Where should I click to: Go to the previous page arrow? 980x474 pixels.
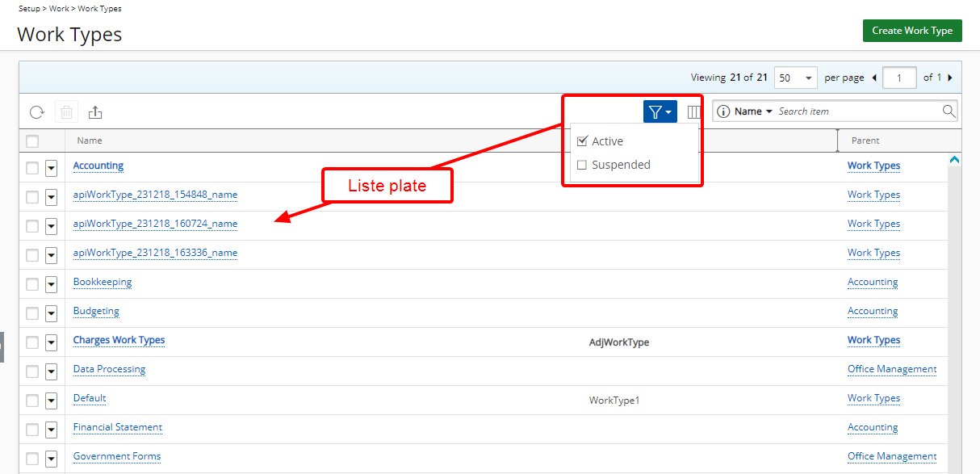[874, 78]
